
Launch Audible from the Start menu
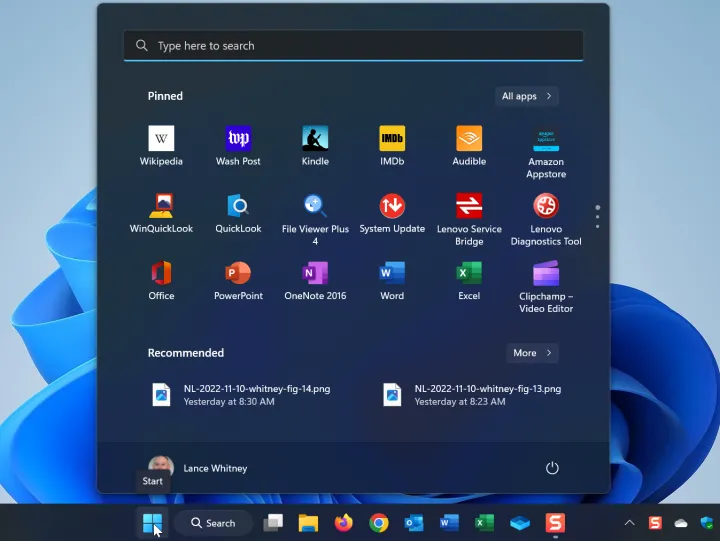coord(469,139)
